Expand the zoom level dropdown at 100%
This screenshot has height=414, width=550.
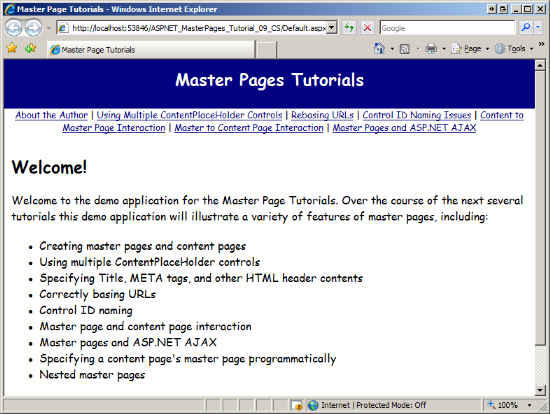[x=529, y=405]
